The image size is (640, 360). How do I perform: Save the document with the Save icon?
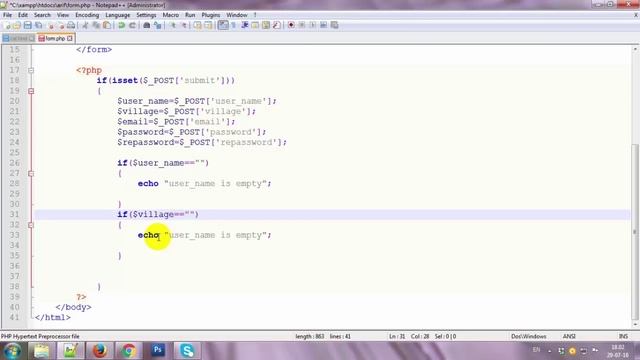pos(27,25)
